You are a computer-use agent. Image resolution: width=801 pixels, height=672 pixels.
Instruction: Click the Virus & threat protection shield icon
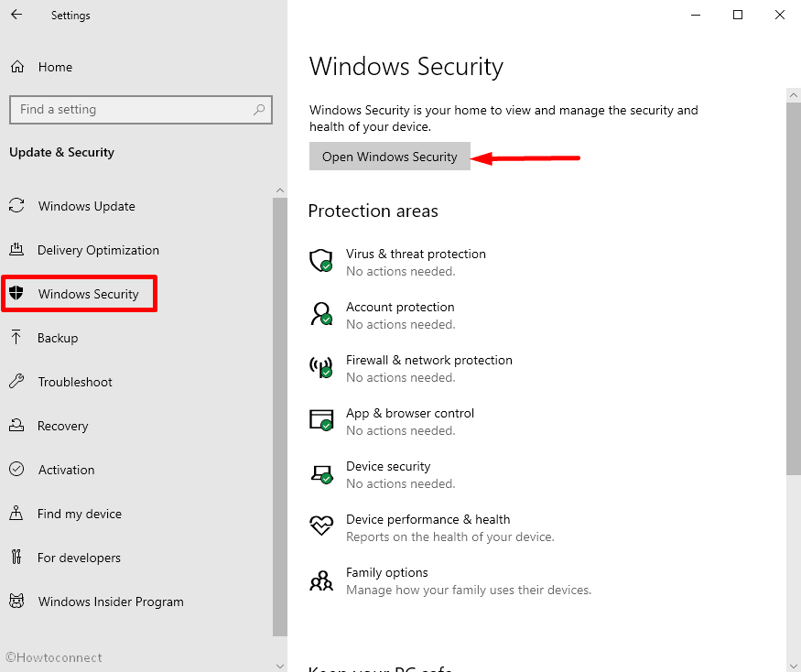point(321,261)
